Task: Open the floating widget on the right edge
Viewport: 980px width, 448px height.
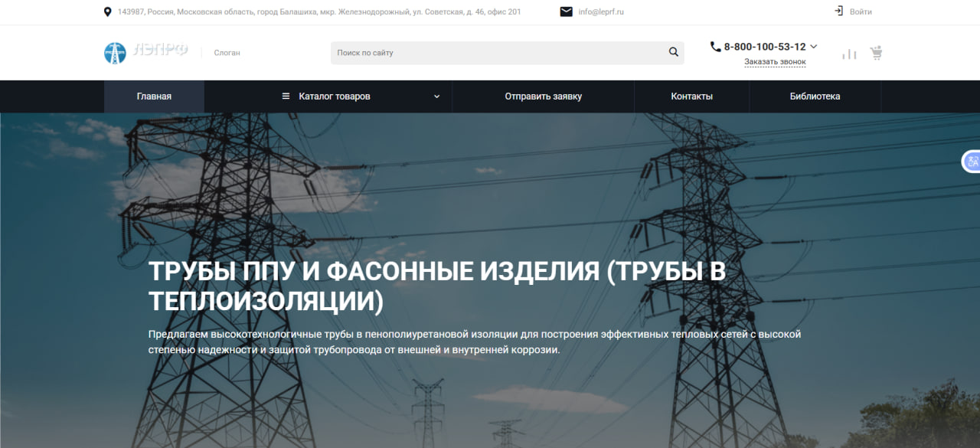Action: [x=972, y=162]
